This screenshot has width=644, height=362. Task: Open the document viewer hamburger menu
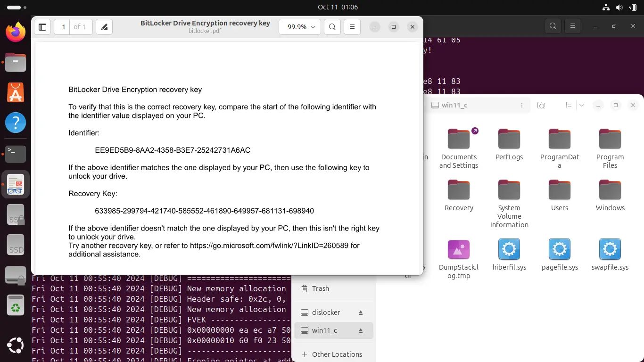click(352, 27)
